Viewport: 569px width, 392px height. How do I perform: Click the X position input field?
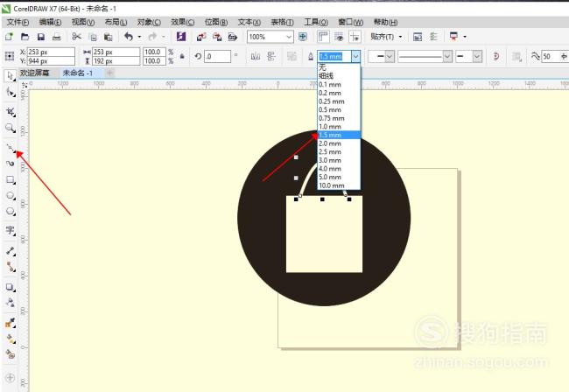click(x=51, y=52)
